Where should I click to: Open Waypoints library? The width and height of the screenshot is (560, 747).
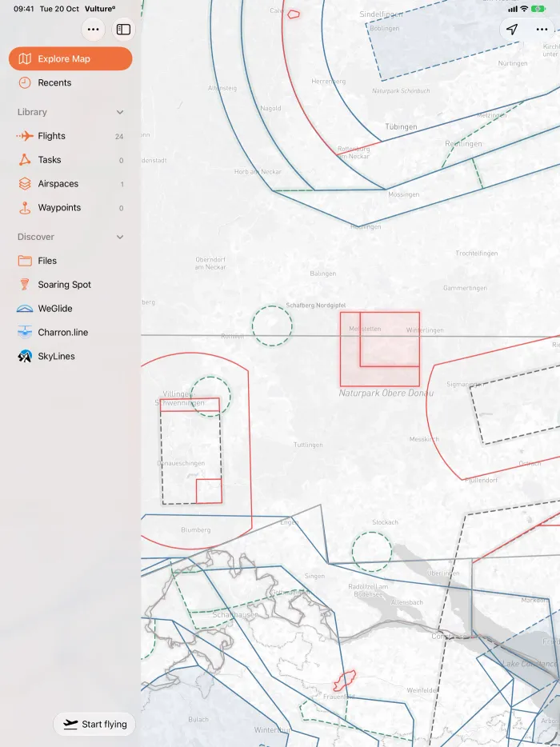click(x=70, y=207)
